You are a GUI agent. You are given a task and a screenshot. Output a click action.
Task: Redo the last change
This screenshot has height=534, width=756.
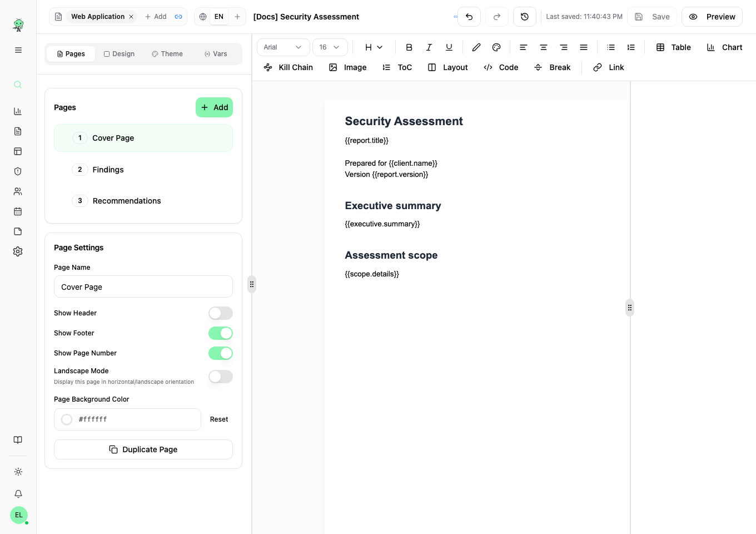(497, 17)
